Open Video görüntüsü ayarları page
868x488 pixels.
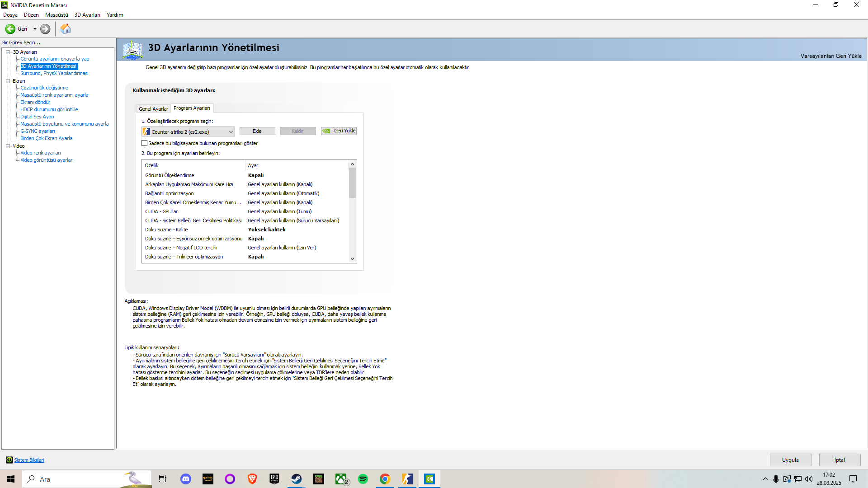pyautogui.click(x=47, y=160)
